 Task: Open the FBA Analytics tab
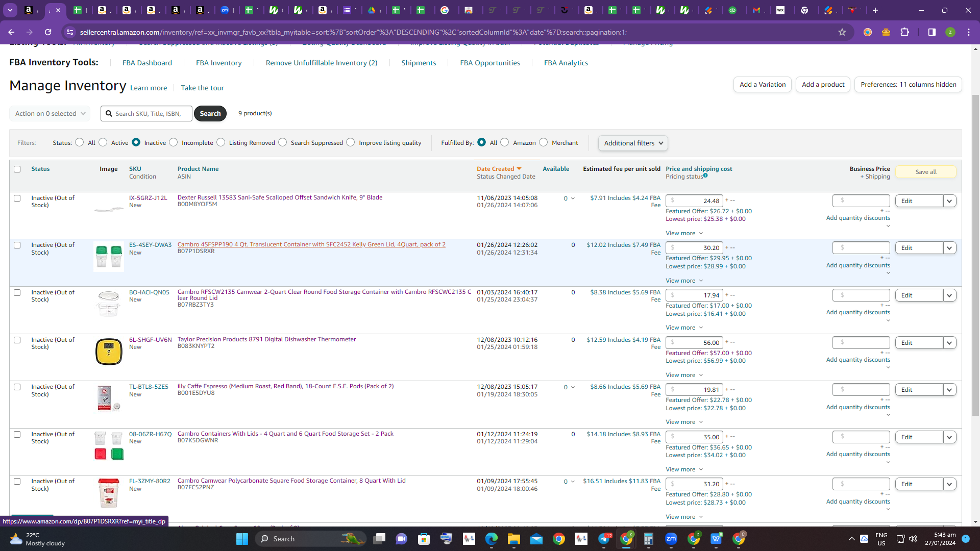tap(566, 63)
